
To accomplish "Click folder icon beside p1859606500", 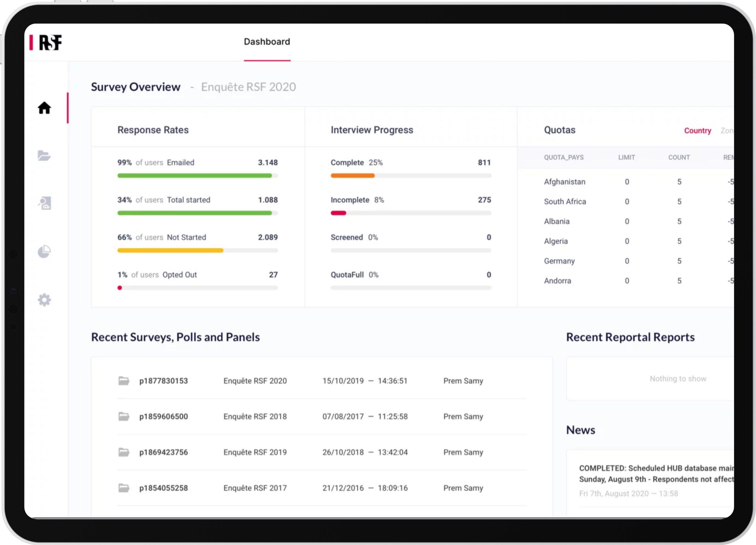I will click(x=124, y=416).
